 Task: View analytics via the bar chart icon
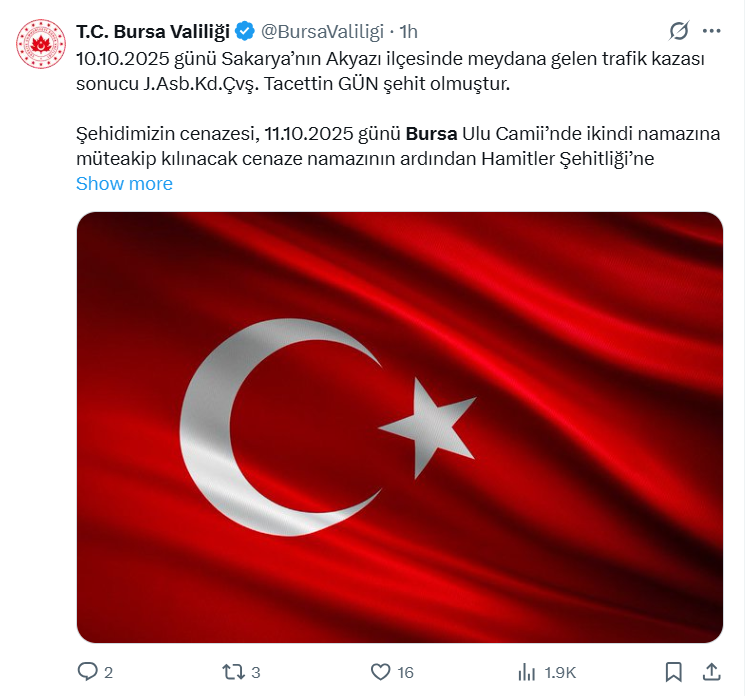526,672
